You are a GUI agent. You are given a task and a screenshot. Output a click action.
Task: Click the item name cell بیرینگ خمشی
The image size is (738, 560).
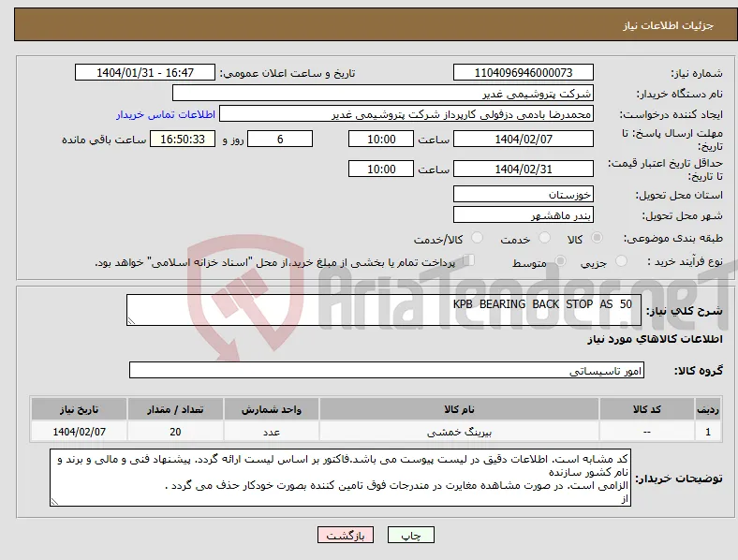[x=459, y=432]
